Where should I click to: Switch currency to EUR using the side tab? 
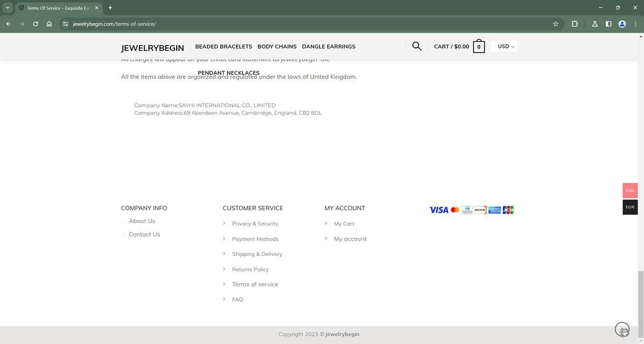tap(630, 207)
